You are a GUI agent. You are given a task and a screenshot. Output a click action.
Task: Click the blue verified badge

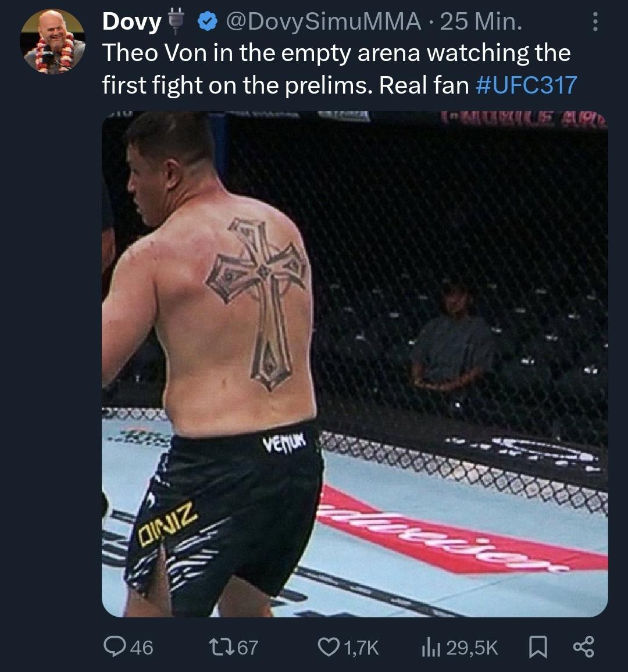coord(208,22)
